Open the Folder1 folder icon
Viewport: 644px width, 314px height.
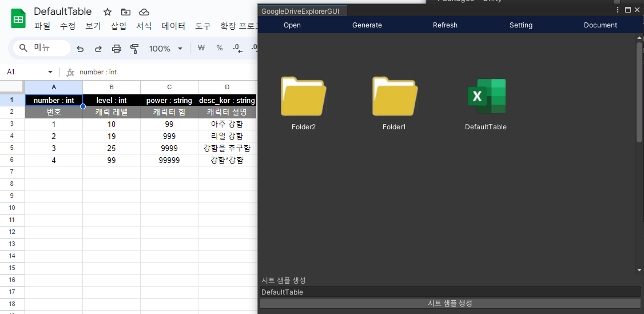point(395,97)
